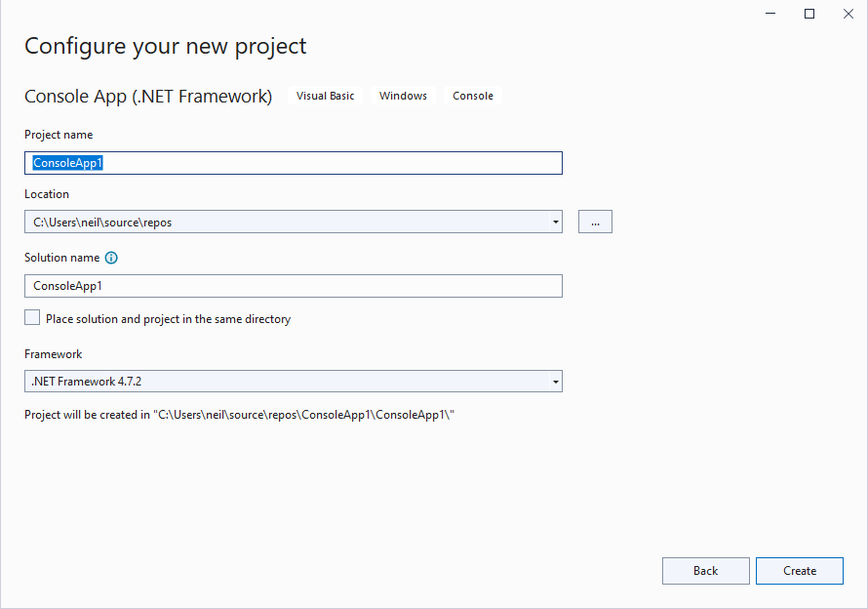The image size is (868, 609).
Task: Open the .NET Framework 4.7.2 dropdown
Action: (293, 381)
